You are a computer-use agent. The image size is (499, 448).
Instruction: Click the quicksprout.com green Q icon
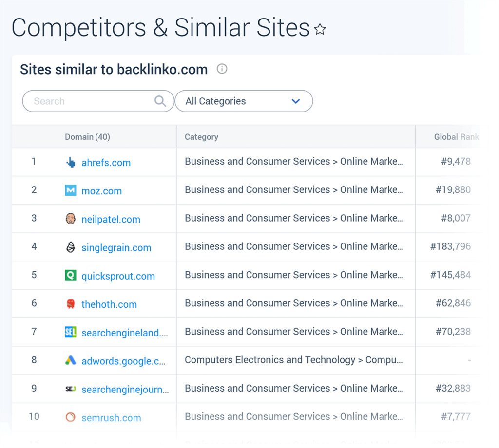pos(71,275)
